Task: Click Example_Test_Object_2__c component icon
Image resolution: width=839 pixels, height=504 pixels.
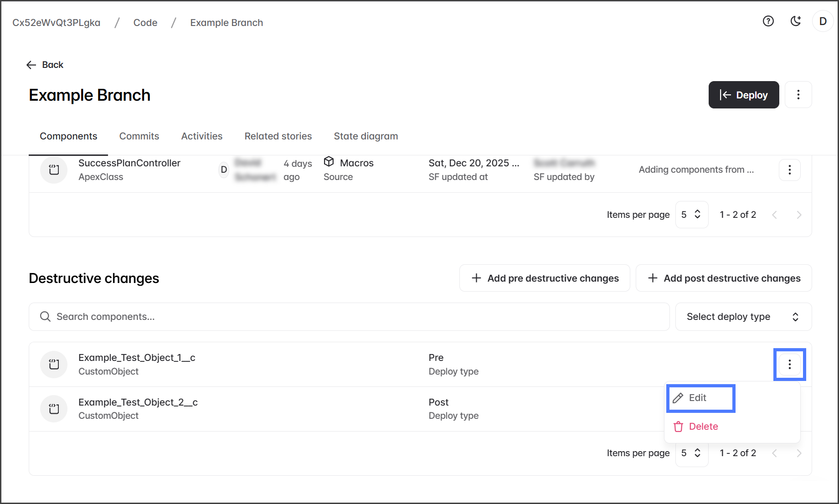Action: tap(54, 409)
